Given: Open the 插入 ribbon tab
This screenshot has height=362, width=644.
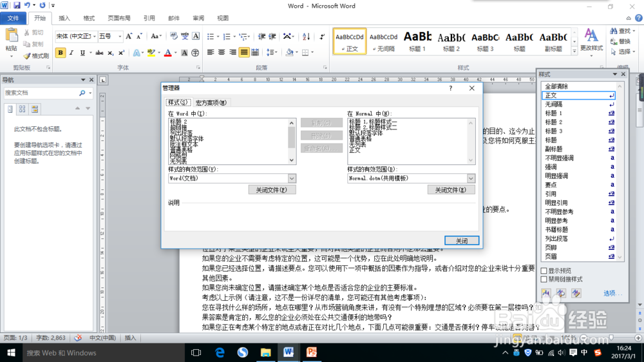Looking at the screenshot, I should pyautogui.click(x=64, y=18).
